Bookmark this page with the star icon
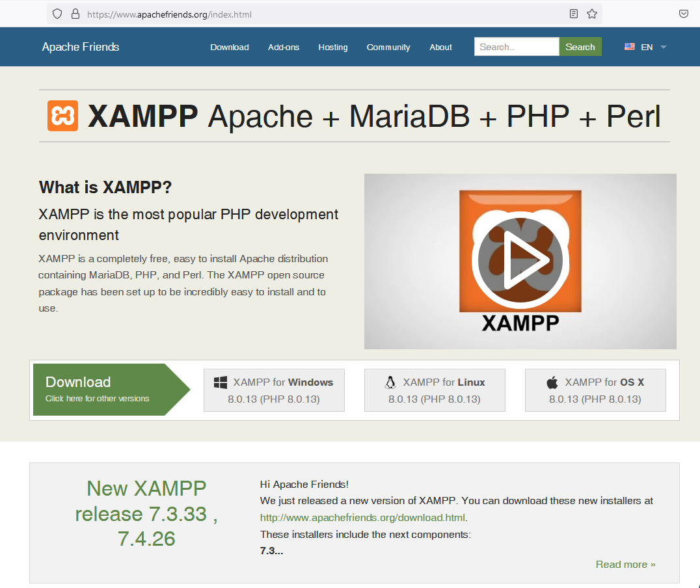 click(x=592, y=14)
